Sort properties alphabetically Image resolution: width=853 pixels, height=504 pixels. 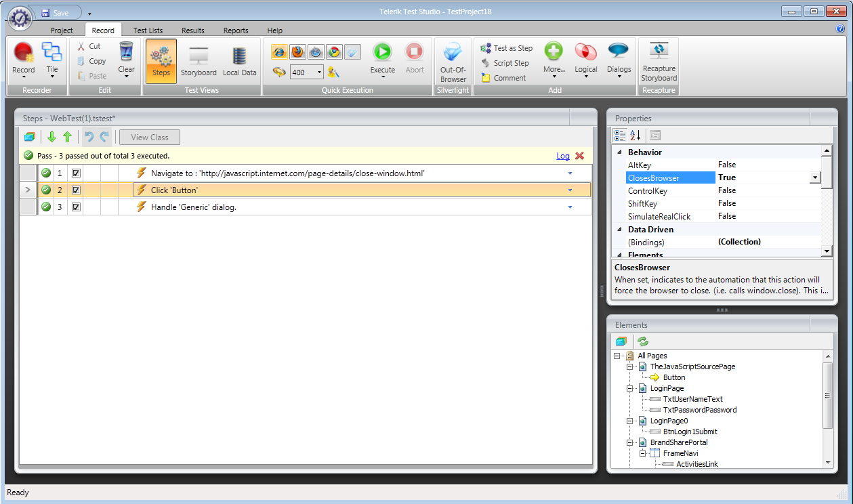635,135
